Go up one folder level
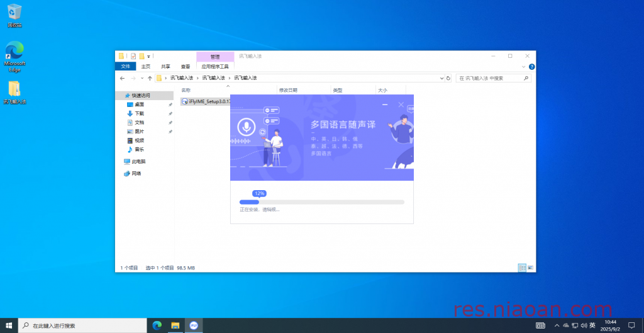 click(x=150, y=78)
